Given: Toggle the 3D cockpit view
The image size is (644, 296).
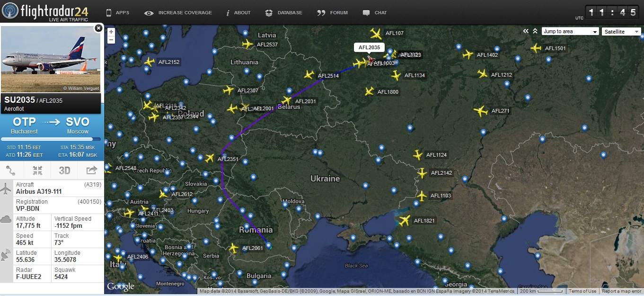Looking at the screenshot, I should pos(64,170).
